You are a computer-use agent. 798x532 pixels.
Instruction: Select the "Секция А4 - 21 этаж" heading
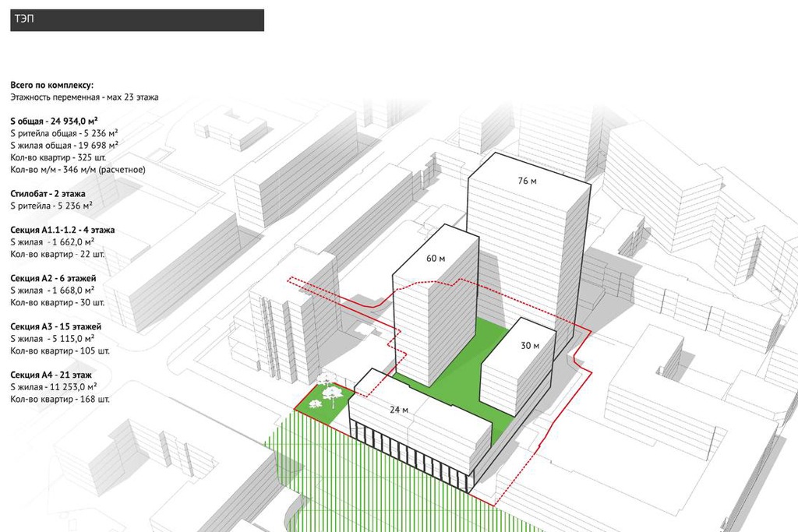click(x=53, y=375)
